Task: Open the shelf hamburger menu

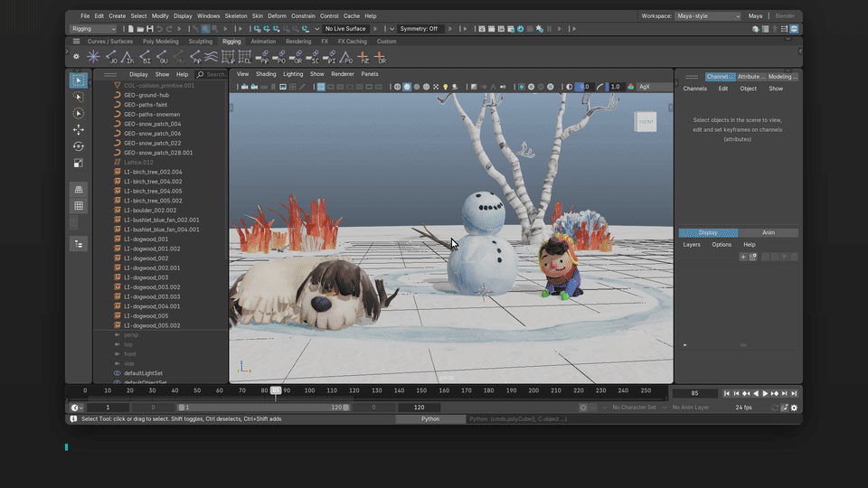Action: tap(76, 42)
